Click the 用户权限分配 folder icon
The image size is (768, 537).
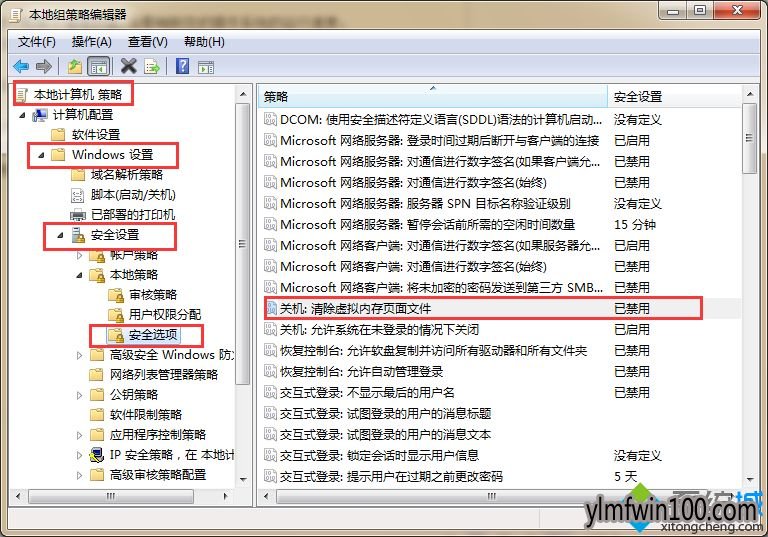click(x=116, y=315)
